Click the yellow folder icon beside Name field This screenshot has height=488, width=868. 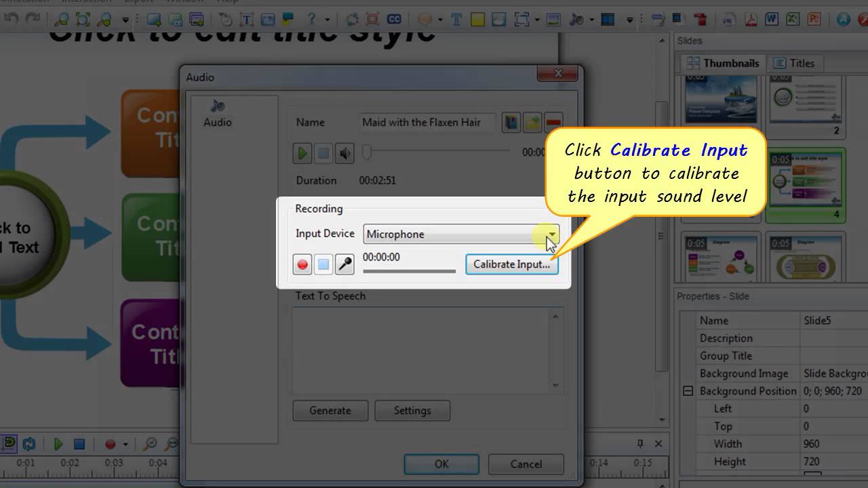click(x=532, y=123)
